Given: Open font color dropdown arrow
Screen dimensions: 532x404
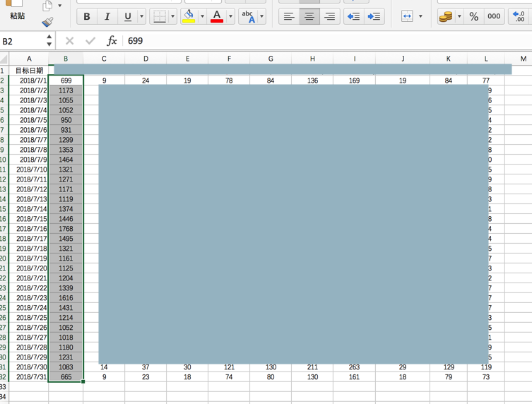Looking at the screenshot, I should tap(231, 16).
